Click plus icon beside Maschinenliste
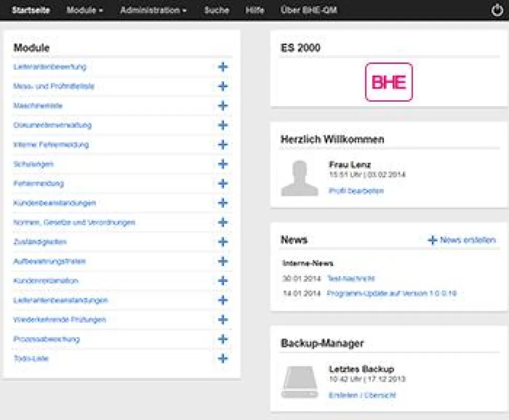The image size is (509, 420). click(x=223, y=106)
